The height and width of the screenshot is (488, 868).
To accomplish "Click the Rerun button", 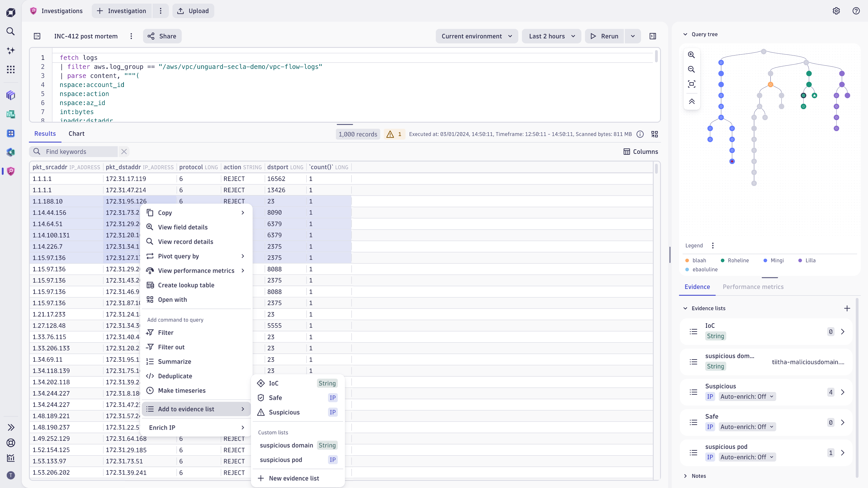I will (604, 36).
